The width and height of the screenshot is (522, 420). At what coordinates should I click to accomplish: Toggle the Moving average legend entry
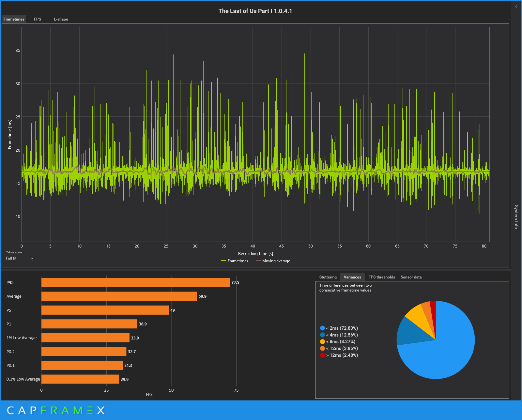273,261
